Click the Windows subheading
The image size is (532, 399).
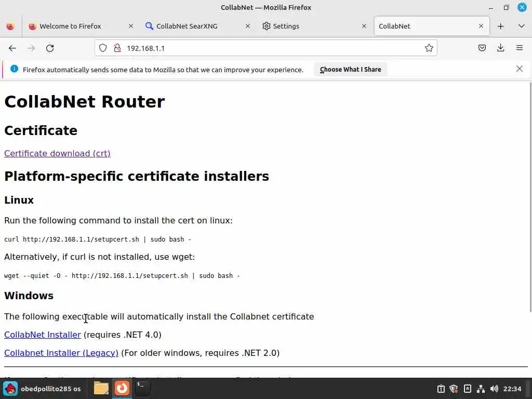pyautogui.click(x=29, y=296)
